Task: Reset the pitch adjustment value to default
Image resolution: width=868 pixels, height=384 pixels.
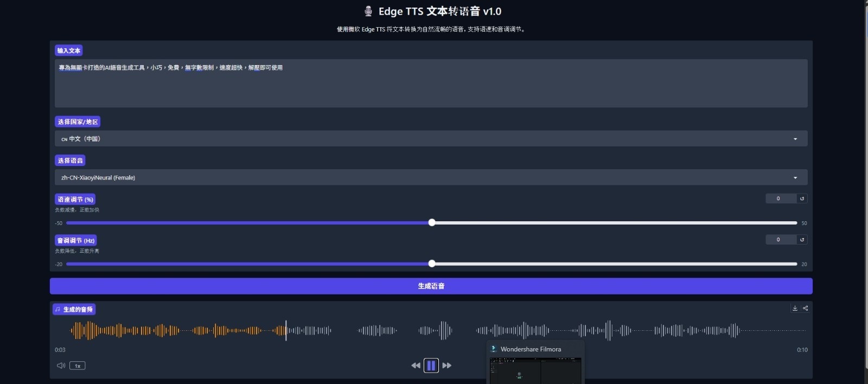Action: coord(802,240)
